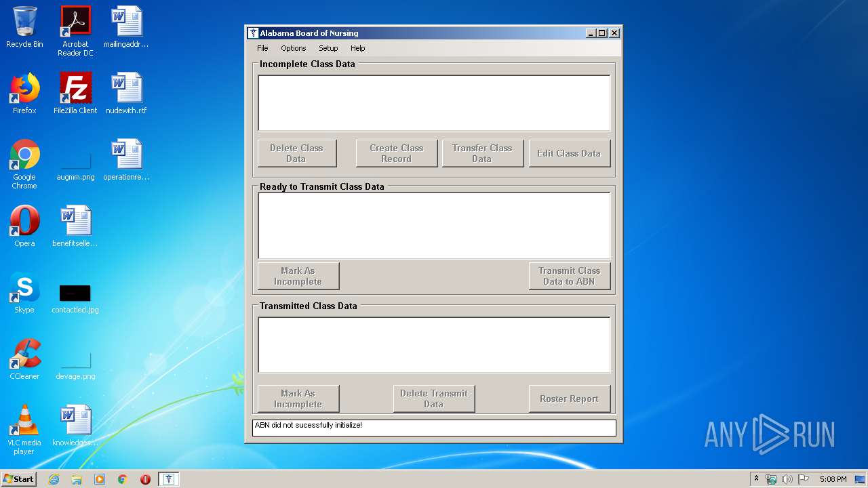
Task: Click the volume speaker tray icon
Action: point(787,479)
